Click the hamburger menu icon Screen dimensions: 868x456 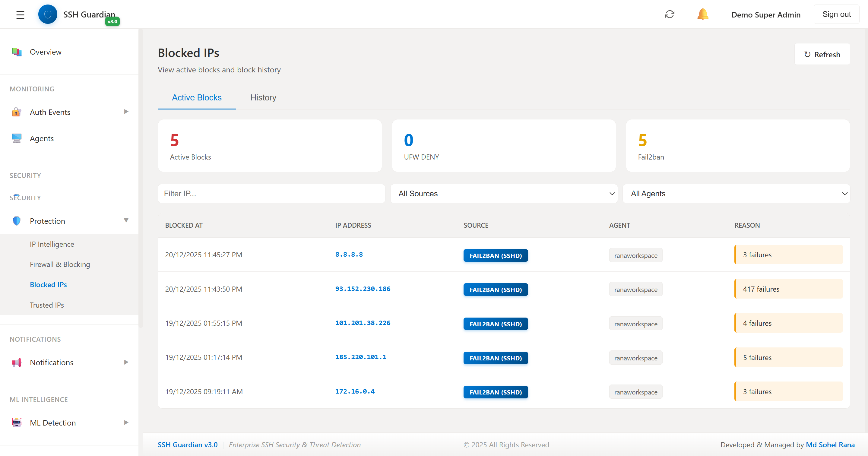click(20, 14)
